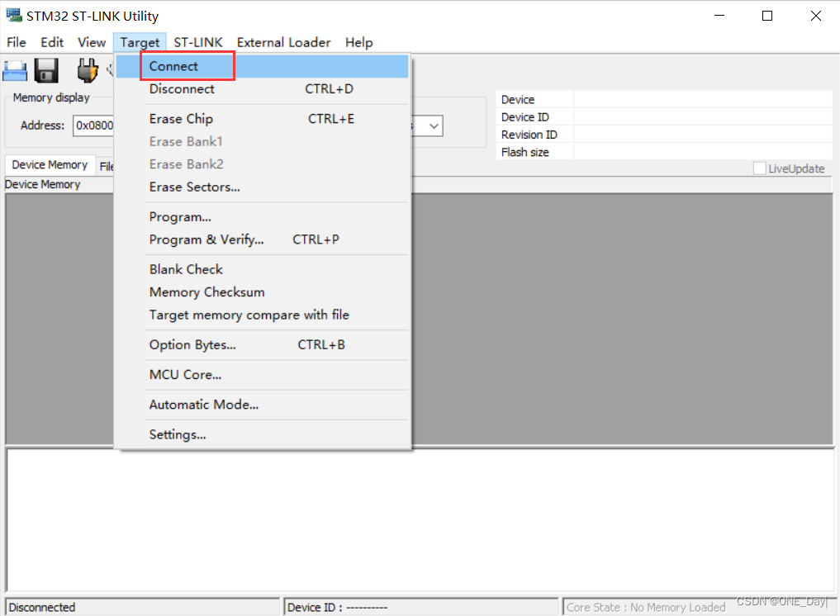Open the External Loader menu
The height and width of the screenshot is (616, 840).
pos(283,42)
